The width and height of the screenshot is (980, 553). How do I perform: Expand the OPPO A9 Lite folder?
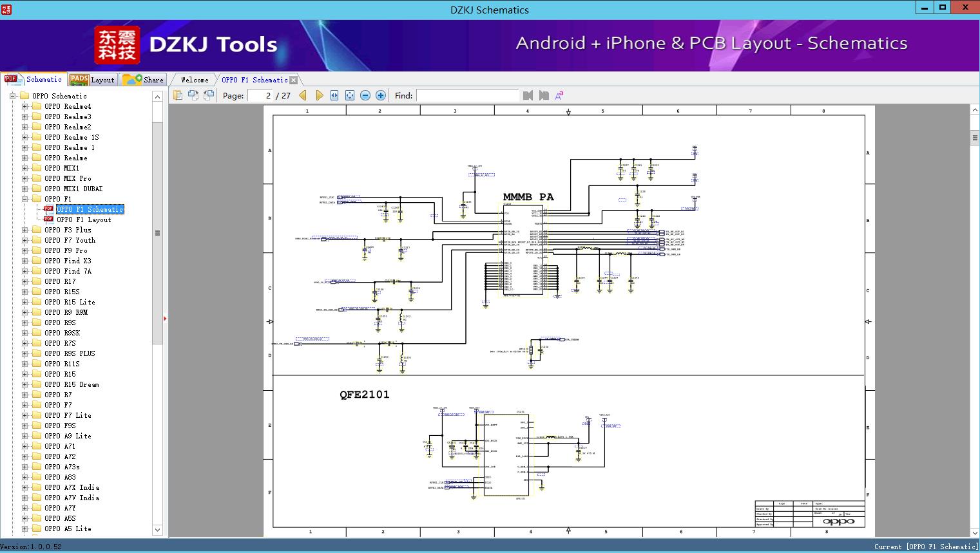24,436
